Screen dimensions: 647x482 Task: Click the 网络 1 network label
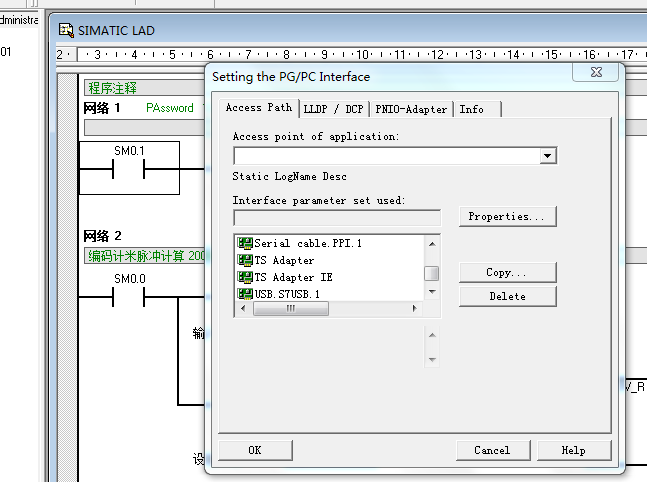pos(102,108)
